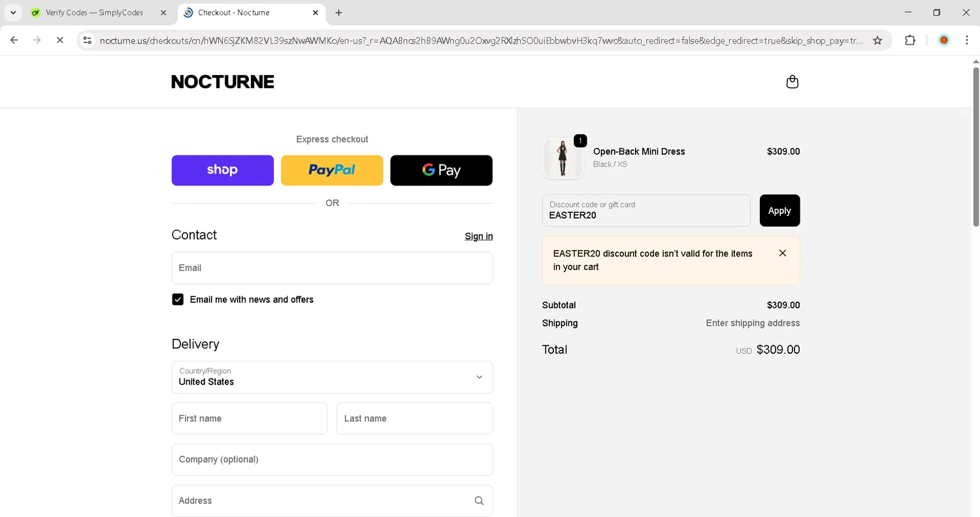Click the Sign in link
This screenshot has width=980, height=517.
coord(479,236)
